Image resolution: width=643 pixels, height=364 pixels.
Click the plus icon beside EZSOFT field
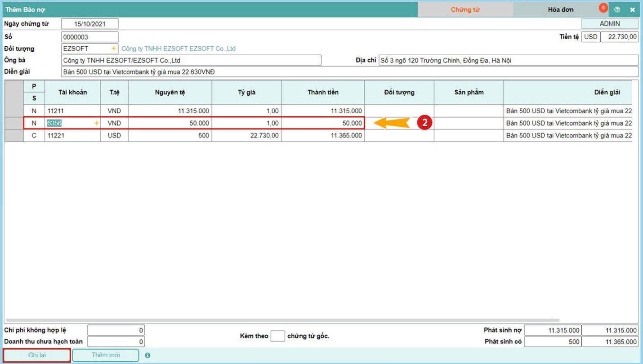(x=114, y=49)
